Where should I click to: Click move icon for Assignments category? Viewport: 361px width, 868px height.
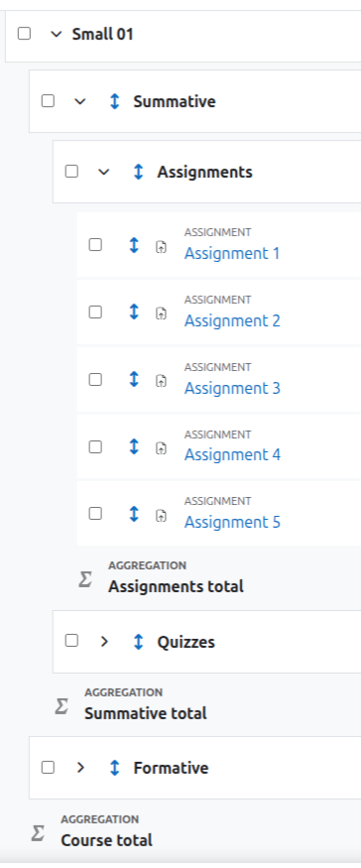pos(139,172)
